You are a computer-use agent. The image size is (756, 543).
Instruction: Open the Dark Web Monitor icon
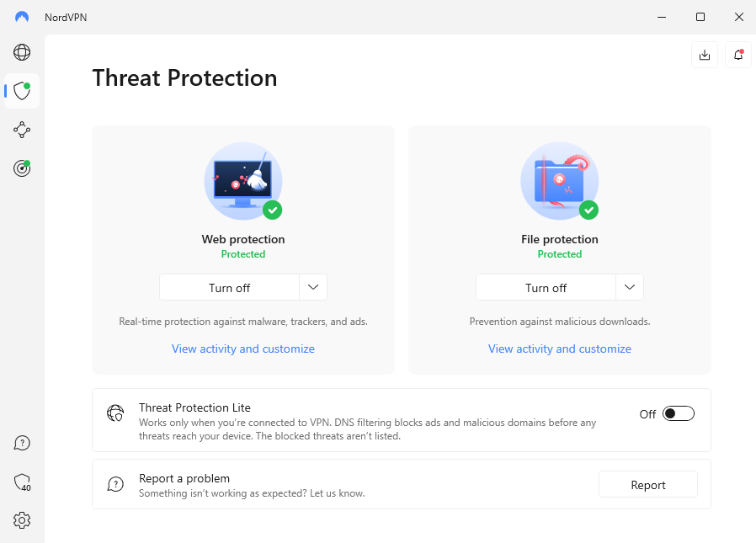point(22,168)
